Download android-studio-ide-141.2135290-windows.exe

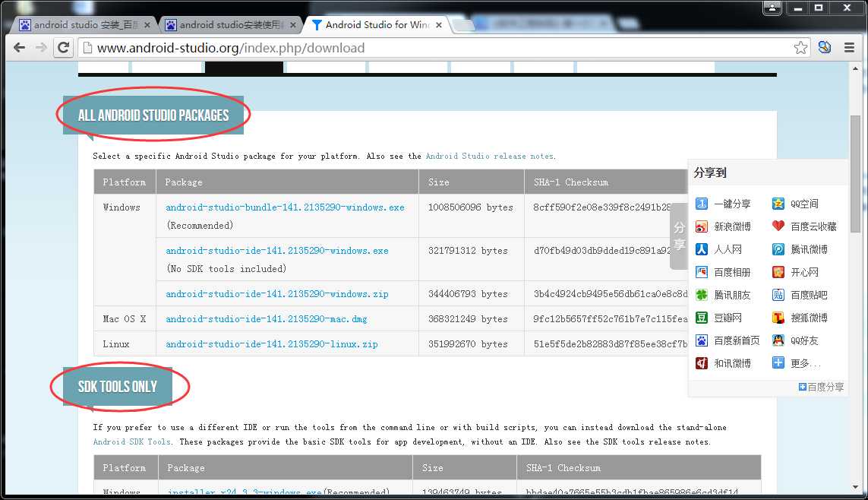[x=276, y=250]
